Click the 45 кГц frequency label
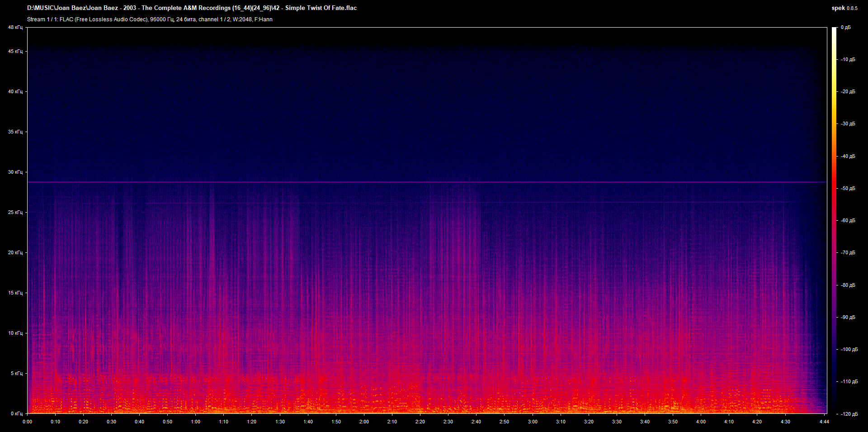This screenshot has height=432, width=868. pos(15,52)
